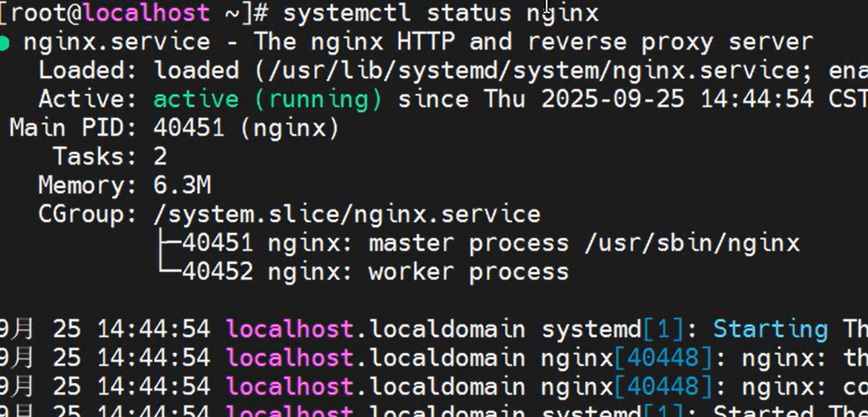868x417 pixels.
Task: Click the blue 'Starting' log word
Action: [771, 329]
